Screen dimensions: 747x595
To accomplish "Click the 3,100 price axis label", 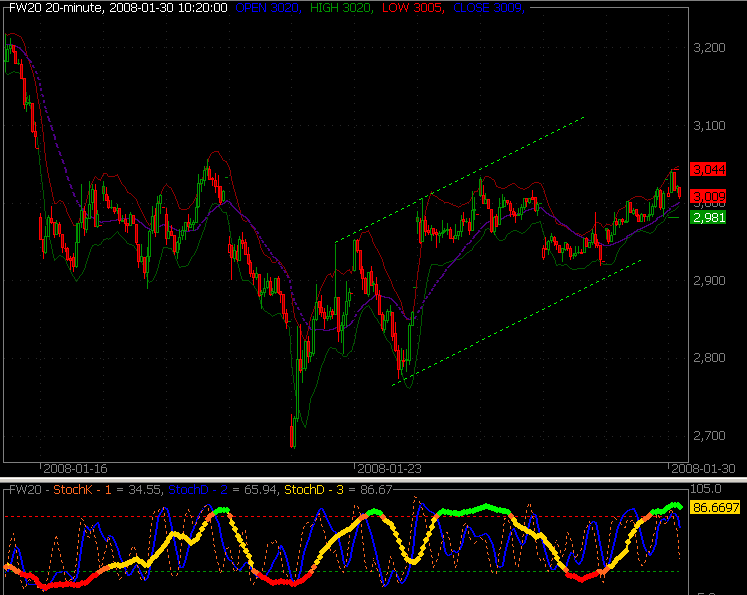I will (x=709, y=126).
